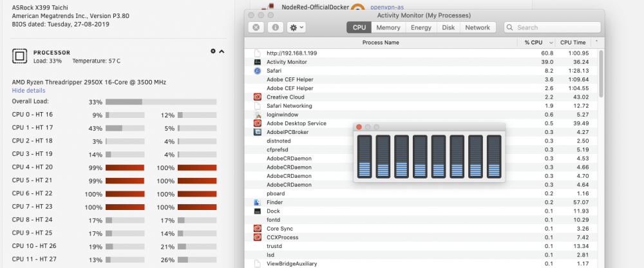Click the NodeRed-OfficialDocker entry
This screenshot has width=644, height=268.
point(316,7)
